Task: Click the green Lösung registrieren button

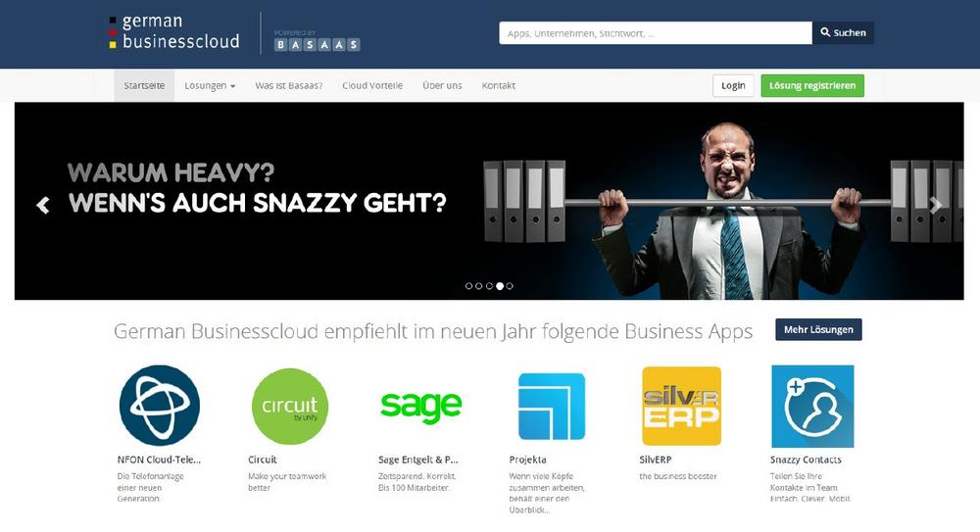Action: click(812, 85)
